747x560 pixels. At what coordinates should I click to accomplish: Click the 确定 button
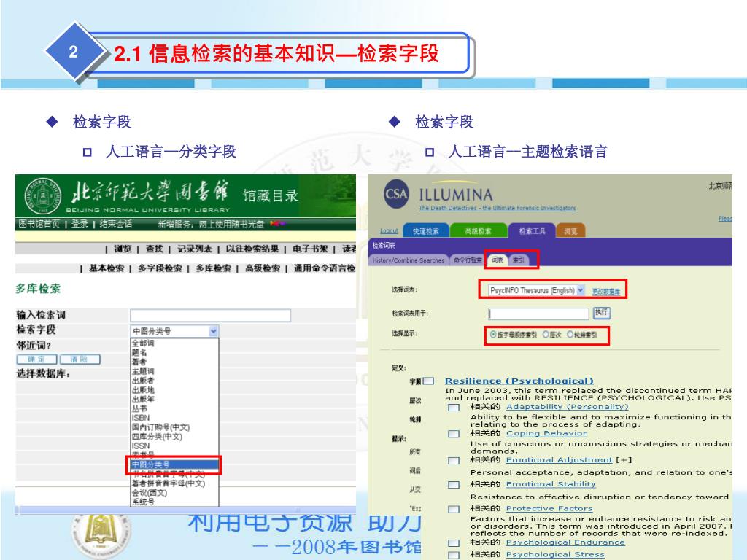click(x=36, y=359)
